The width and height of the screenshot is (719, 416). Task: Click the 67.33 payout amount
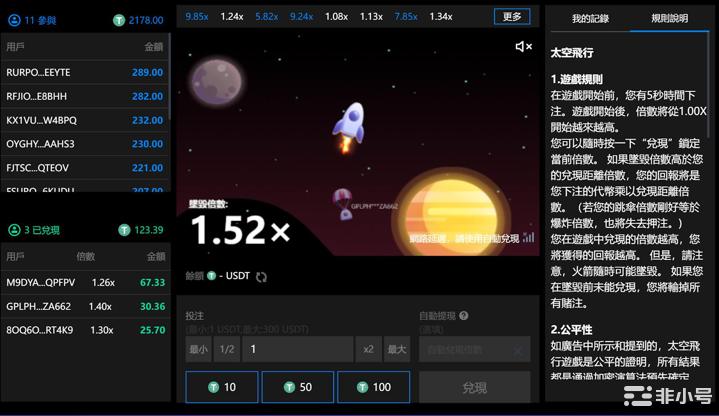(152, 283)
